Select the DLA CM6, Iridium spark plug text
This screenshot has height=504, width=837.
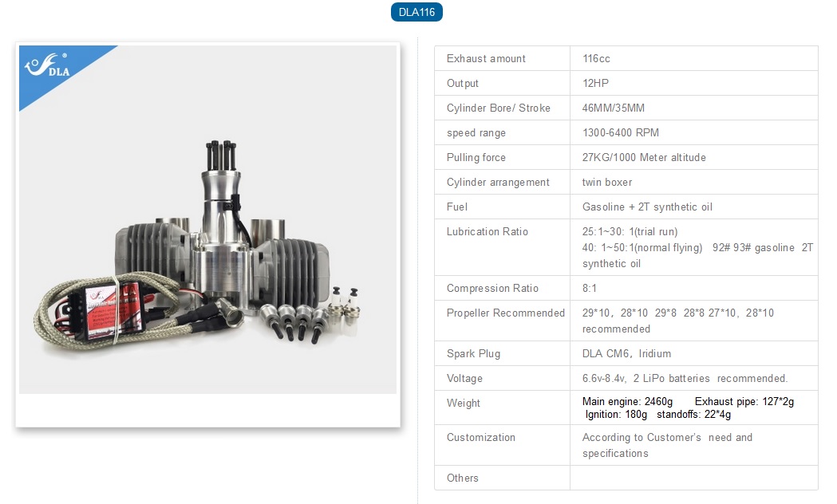[626, 354]
